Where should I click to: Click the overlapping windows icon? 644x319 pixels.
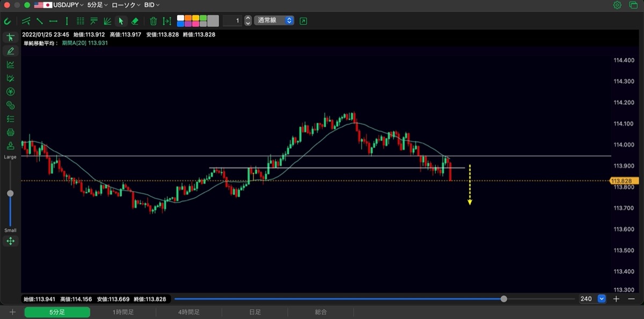click(633, 5)
